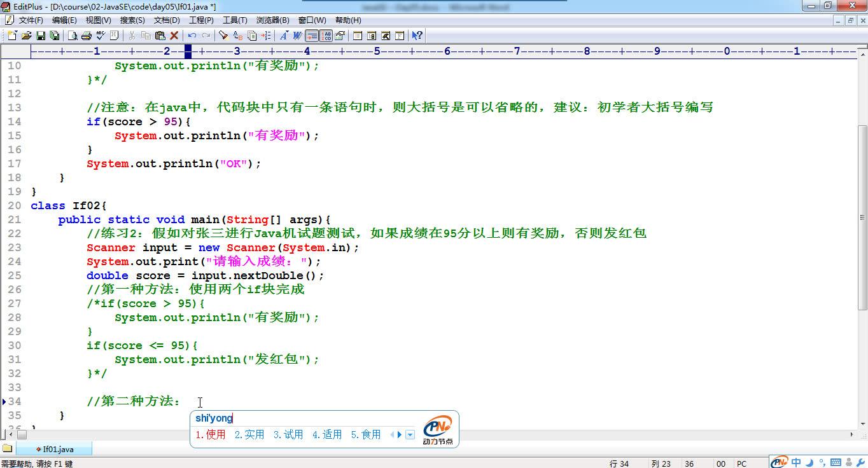Click the Undo arrow icon
Viewport: 868px width, 468px height.
(192, 36)
